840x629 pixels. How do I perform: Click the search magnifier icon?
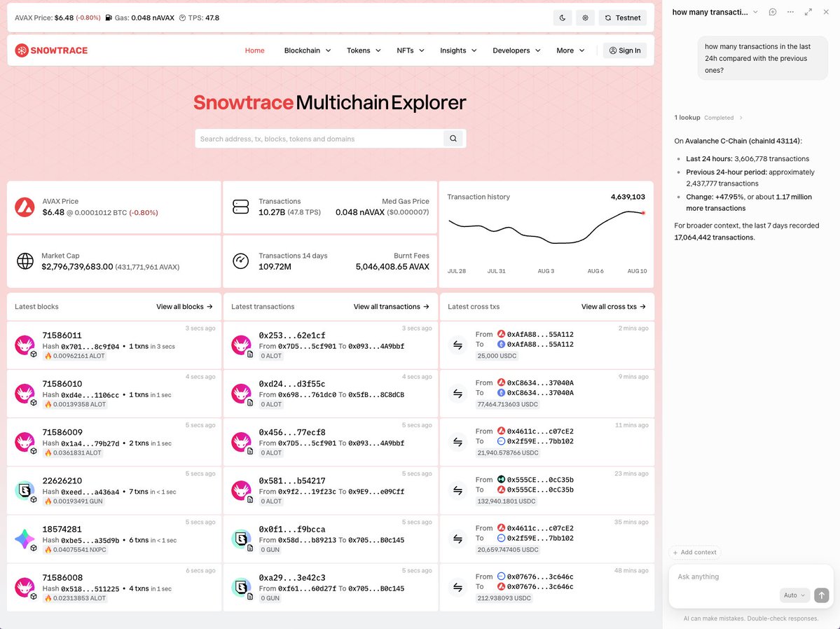tap(453, 139)
